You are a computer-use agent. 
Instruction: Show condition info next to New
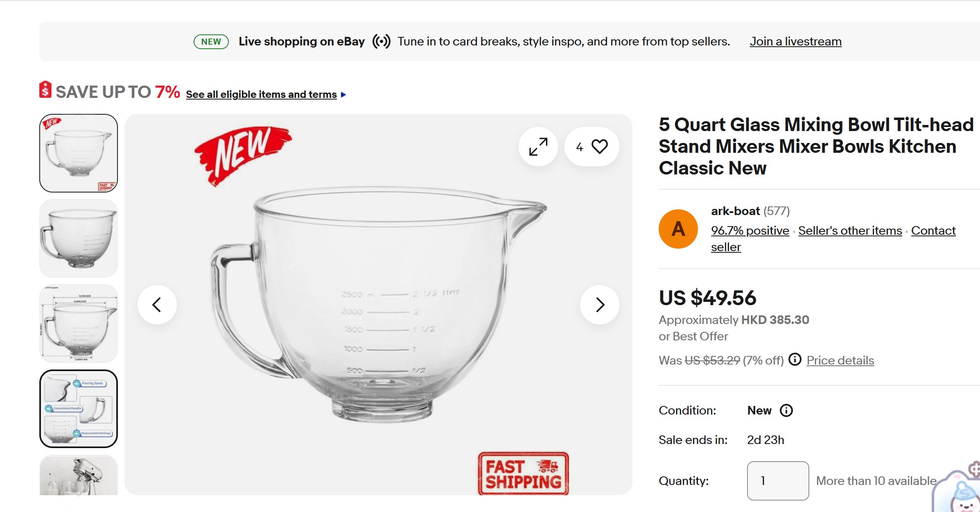tap(786, 410)
